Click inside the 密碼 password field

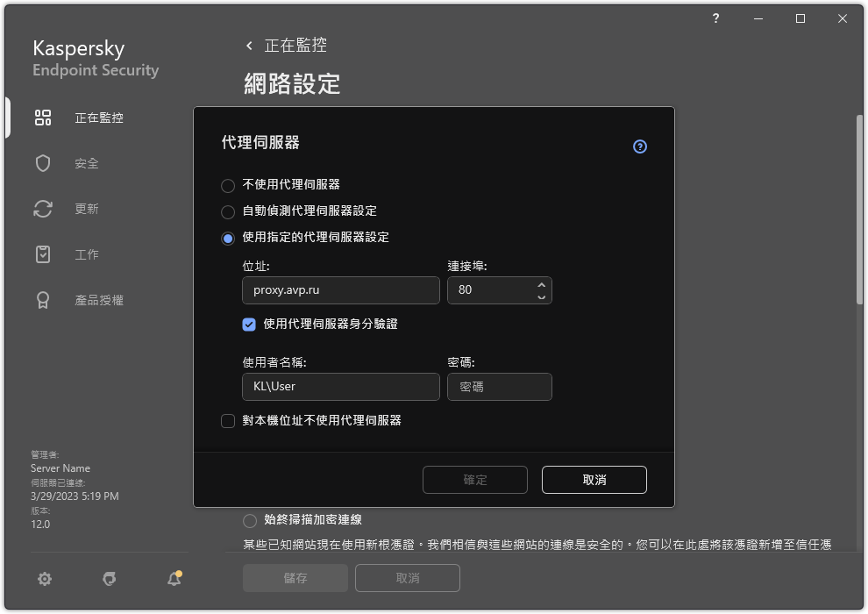pyautogui.click(x=500, y=387)
